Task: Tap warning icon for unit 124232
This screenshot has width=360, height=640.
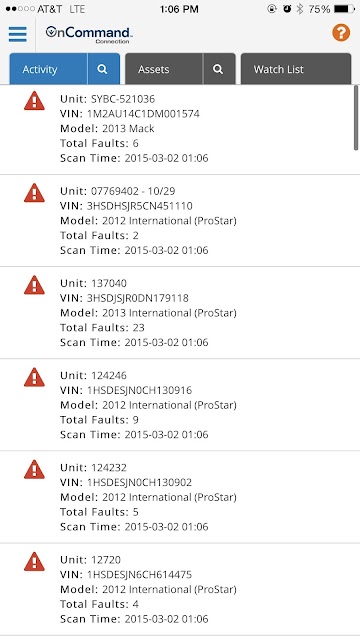Action: click(x=34, y=469)
